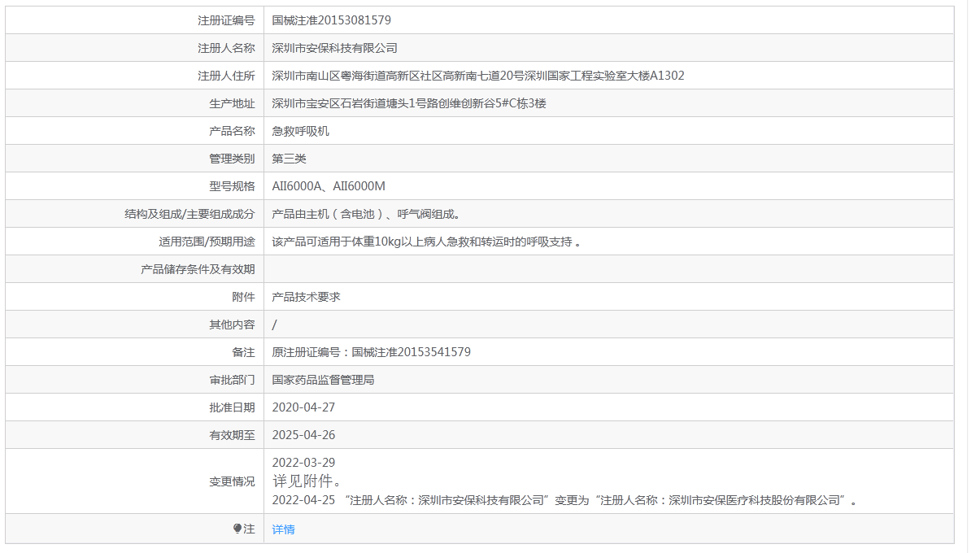
Task: Click the change date 2022-04-25
Action: point(303,500)
